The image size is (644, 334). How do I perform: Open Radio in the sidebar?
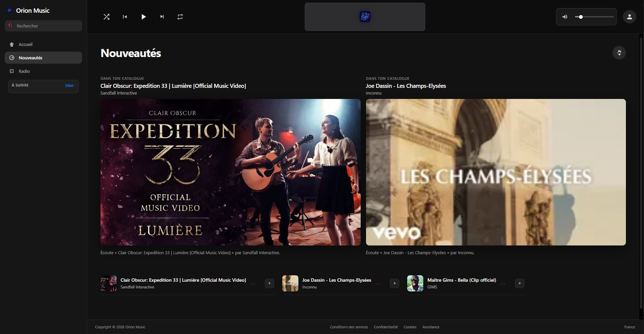click(x=43, y=71)
